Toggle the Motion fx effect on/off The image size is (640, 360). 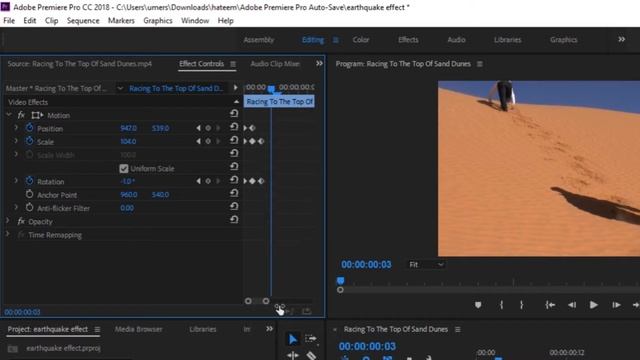(x=21, y=115)
